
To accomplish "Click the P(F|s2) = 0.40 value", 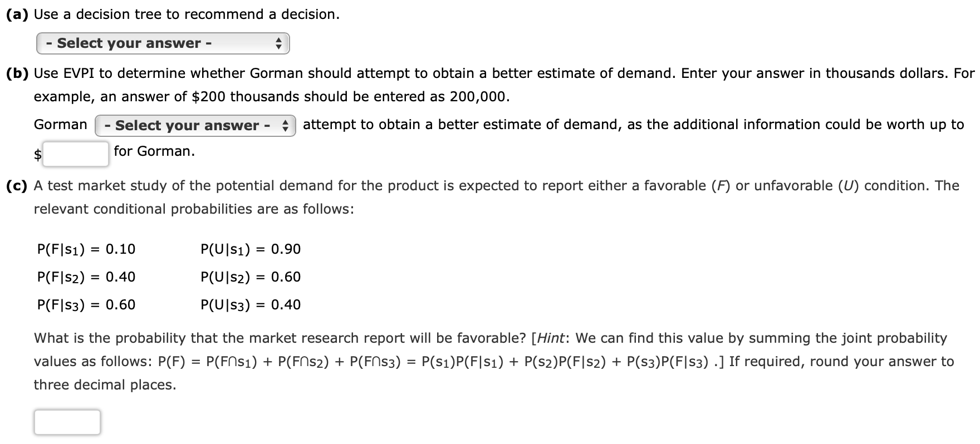I will click(86, 277).
